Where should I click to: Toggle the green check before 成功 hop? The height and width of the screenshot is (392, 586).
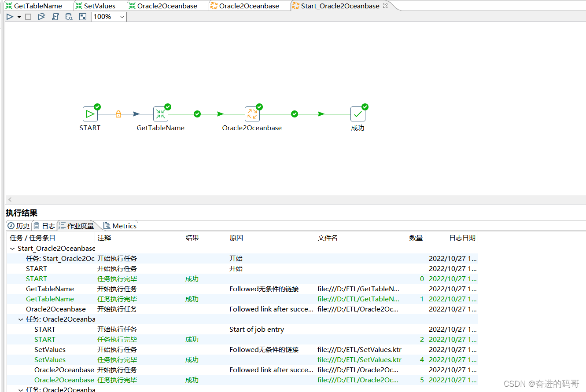(x=295, y=114)
